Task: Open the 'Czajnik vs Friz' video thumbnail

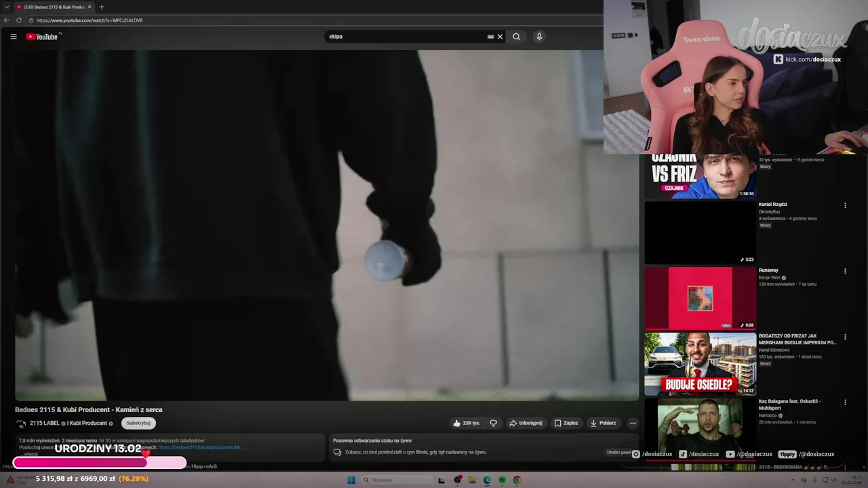Action: tap(700, 176)
